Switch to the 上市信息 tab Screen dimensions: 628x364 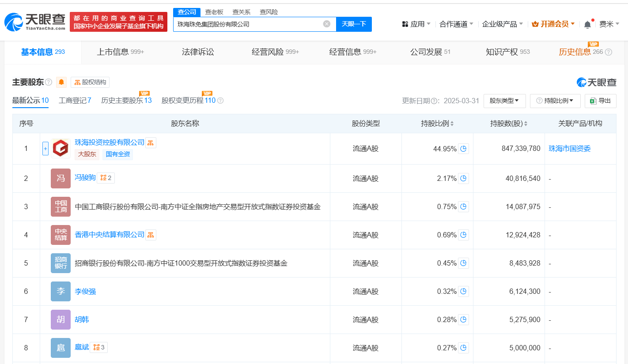120,52
